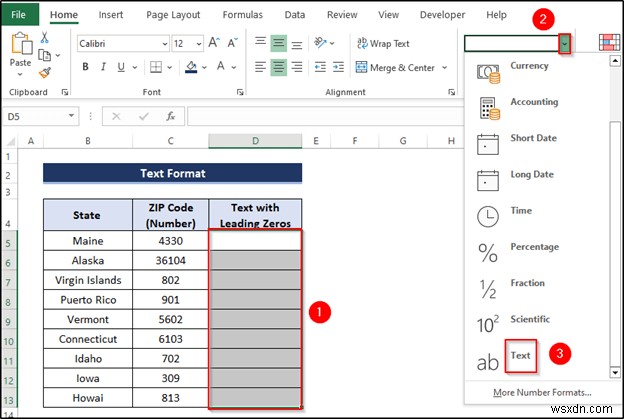Image resolution: width=624 pixels, height=419 pixels.
Task: Toggle Middle Align icon
Action: (x=279, y=43)
